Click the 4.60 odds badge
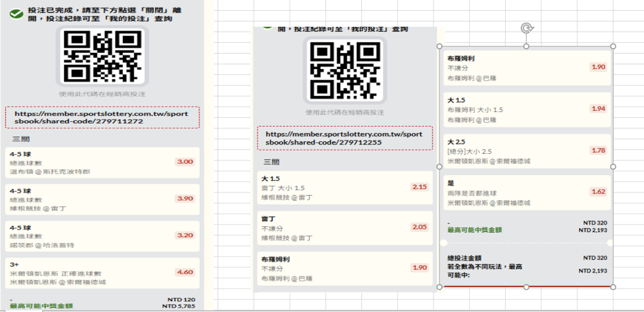The width and height of the screenshot is (644, 312). click(x=185, y=272)
